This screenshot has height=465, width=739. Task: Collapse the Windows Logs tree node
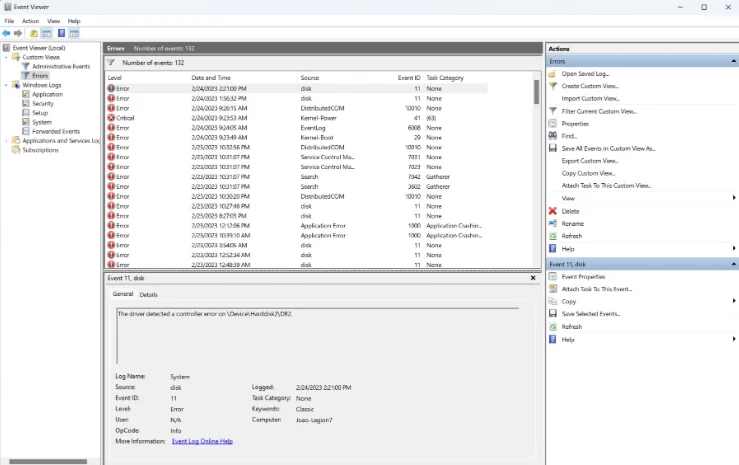5,85
